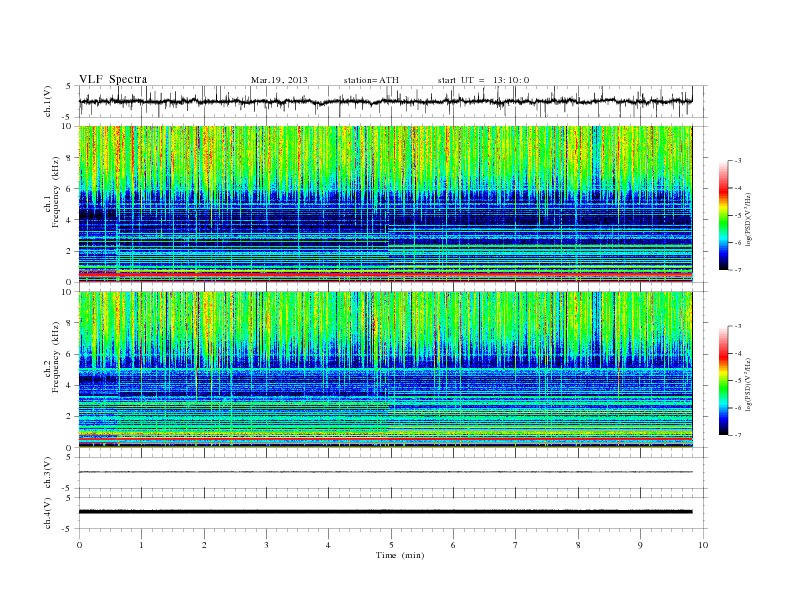Image resolution: width=792 pixels, height=612 pixels.
Task: Click the ch.1 waveform trace panel
Action: point(393,101)
